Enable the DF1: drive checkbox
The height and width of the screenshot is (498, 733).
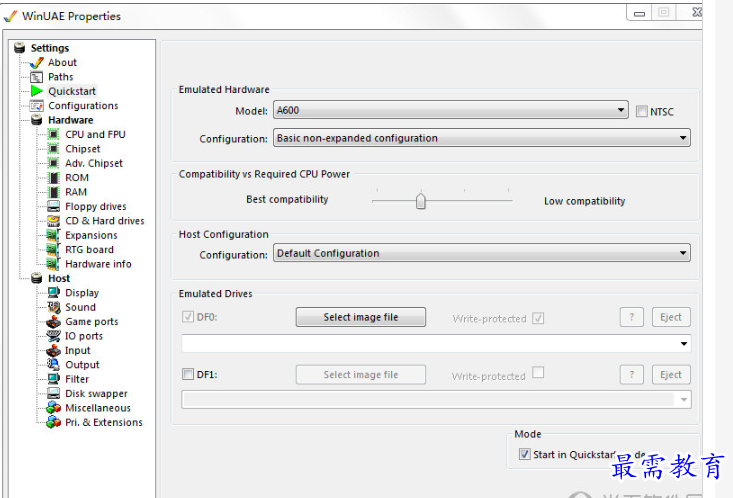click(x=188, y=374)
